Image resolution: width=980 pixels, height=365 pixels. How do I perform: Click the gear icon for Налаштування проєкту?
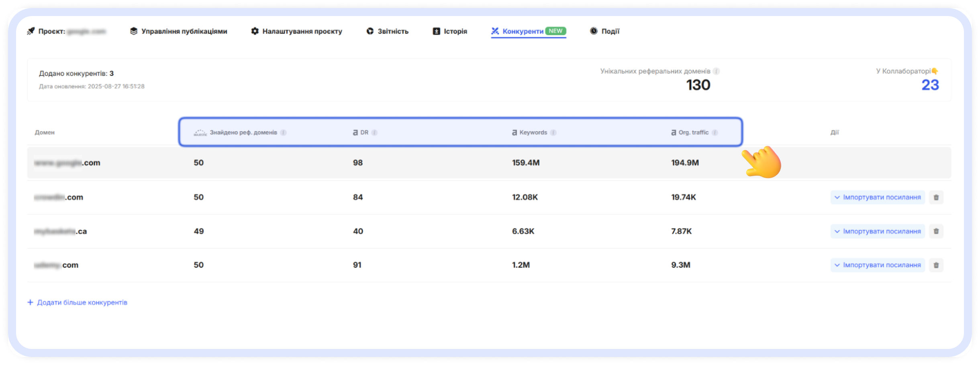coord(255,31)
